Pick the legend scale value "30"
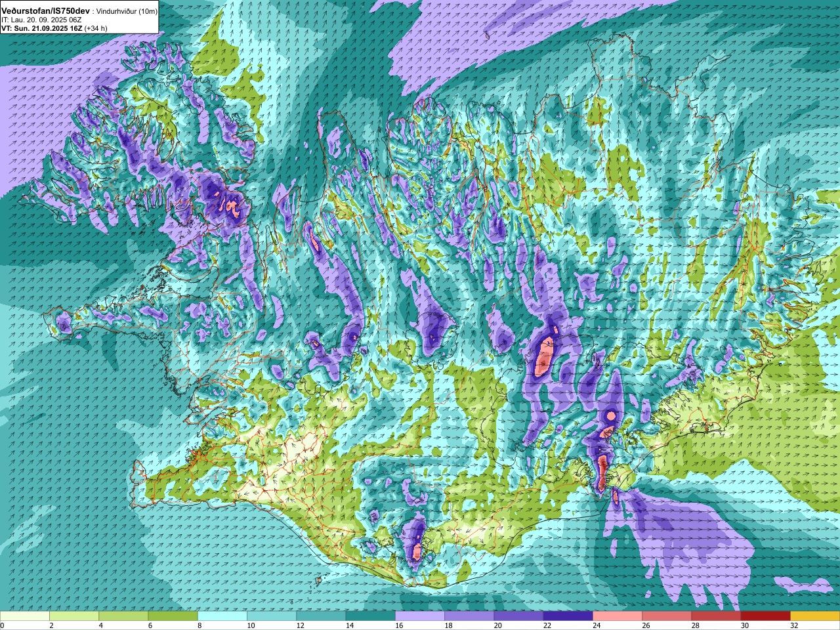This screenshot has width=840, height=630. click(745, 626)
